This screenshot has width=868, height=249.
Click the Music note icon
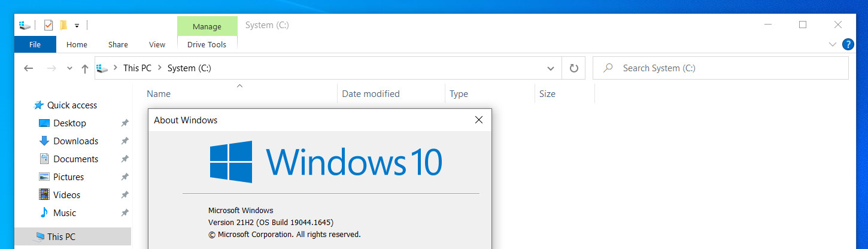pos(44,213)
